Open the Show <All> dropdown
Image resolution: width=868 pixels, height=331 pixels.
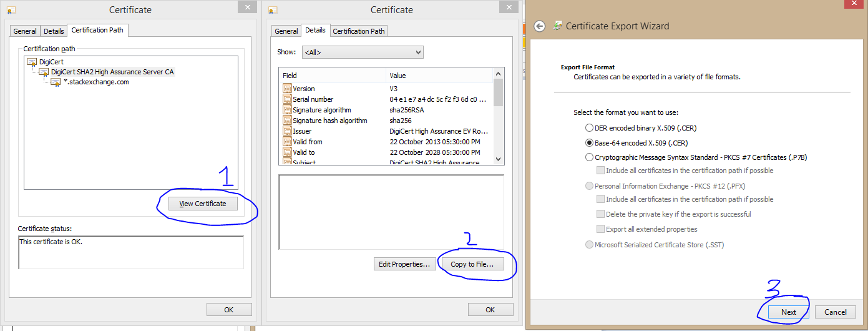point(363,52)
